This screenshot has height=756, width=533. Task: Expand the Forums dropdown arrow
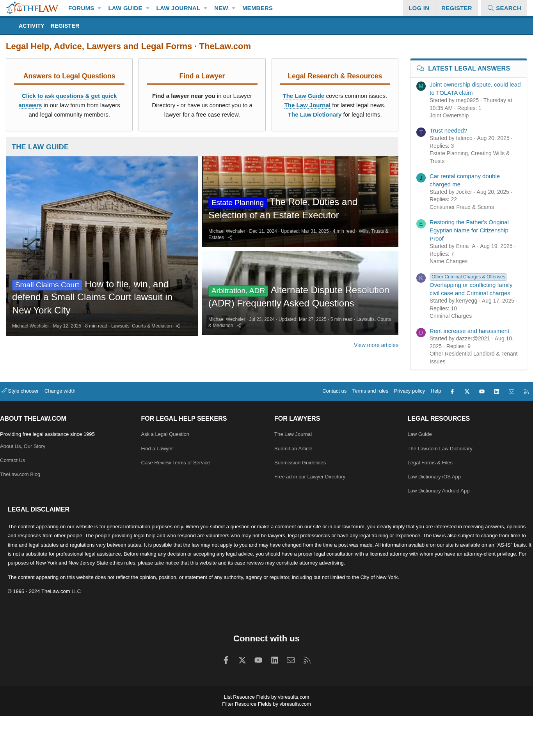(99, 8)
